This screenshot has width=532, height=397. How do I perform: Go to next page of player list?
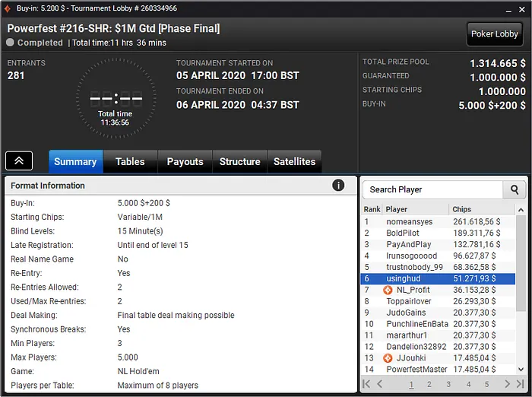pyautogui.click(x=507, y=384)
